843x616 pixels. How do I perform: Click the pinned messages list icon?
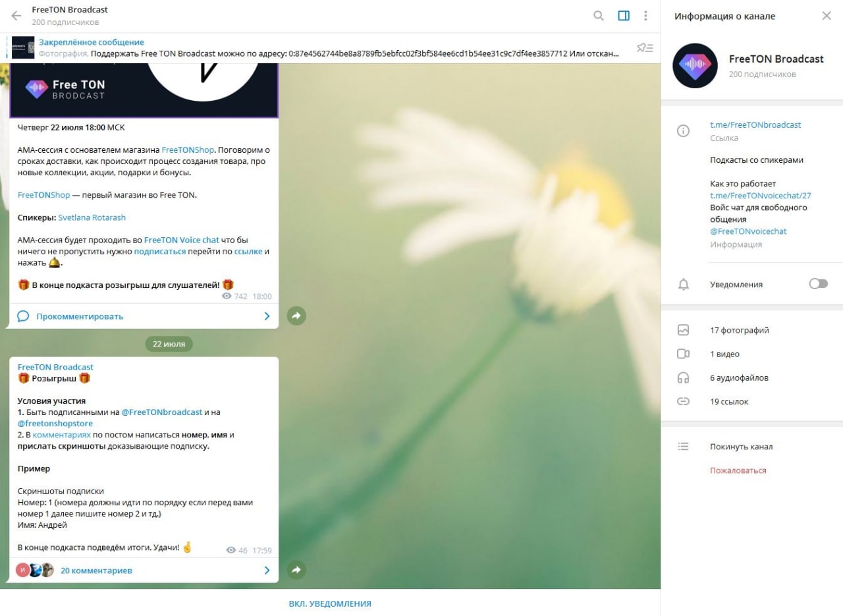pos(644,47)
